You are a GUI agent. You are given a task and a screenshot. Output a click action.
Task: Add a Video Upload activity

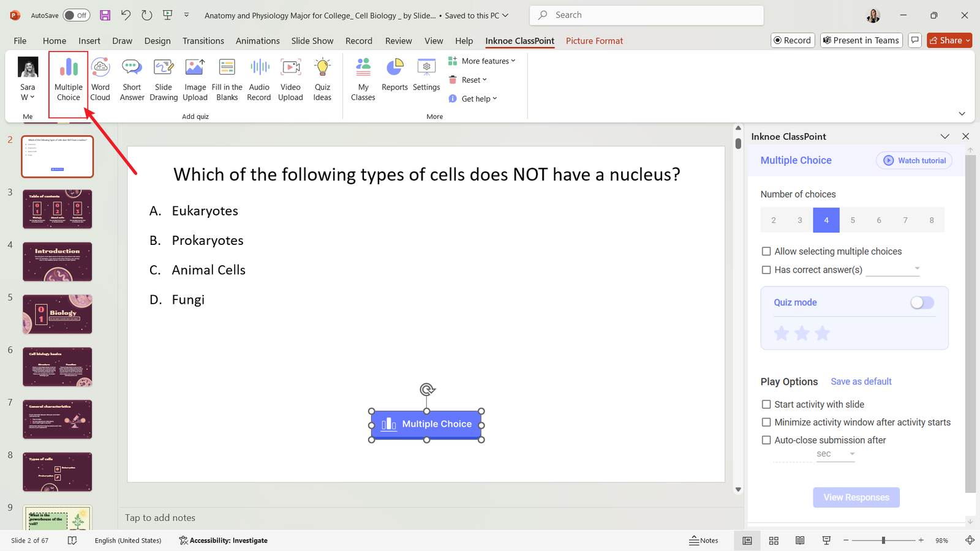(290, 80)
